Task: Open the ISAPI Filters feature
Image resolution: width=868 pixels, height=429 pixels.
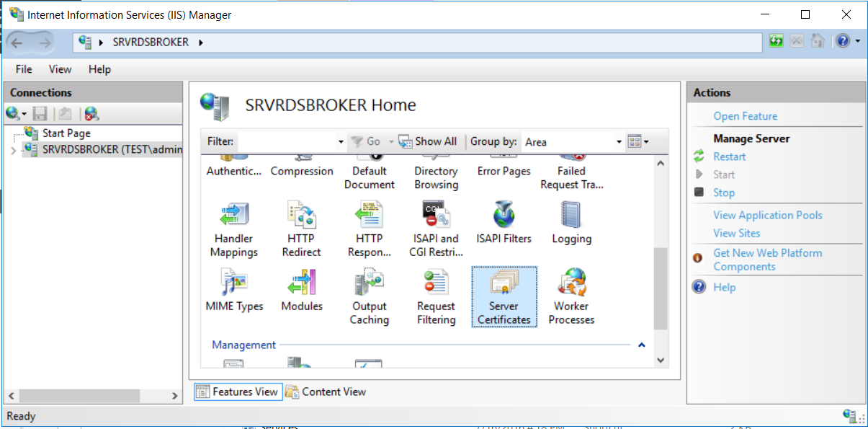Action: [x=504, y=223]
